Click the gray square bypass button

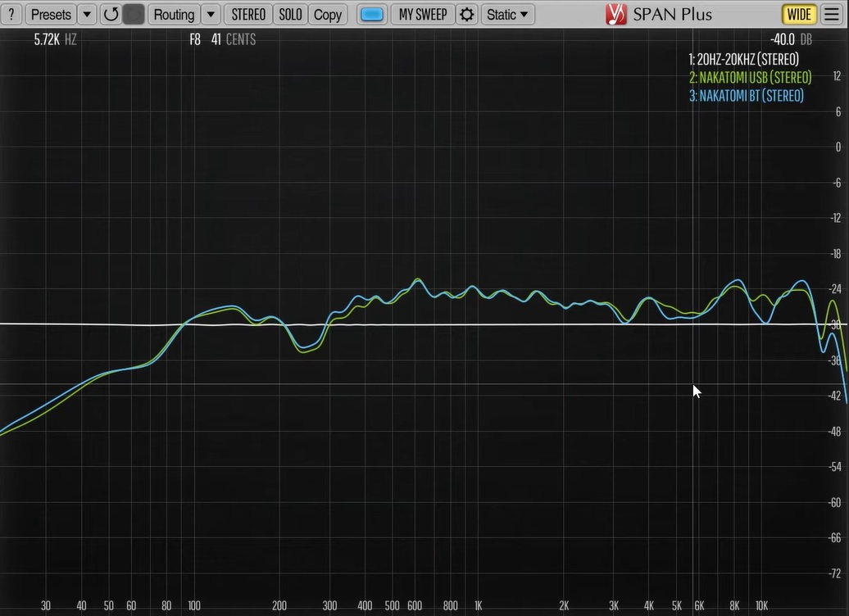pos(134,14)
